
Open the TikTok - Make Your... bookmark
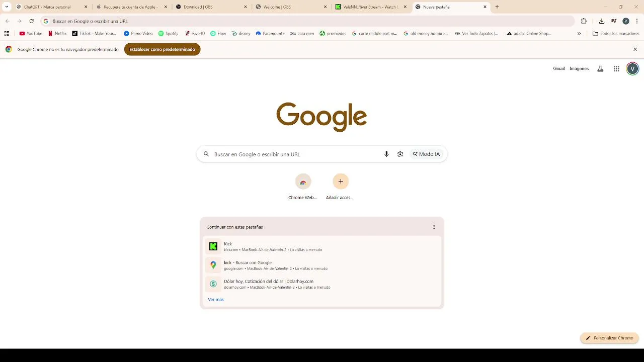pos(94,34)
